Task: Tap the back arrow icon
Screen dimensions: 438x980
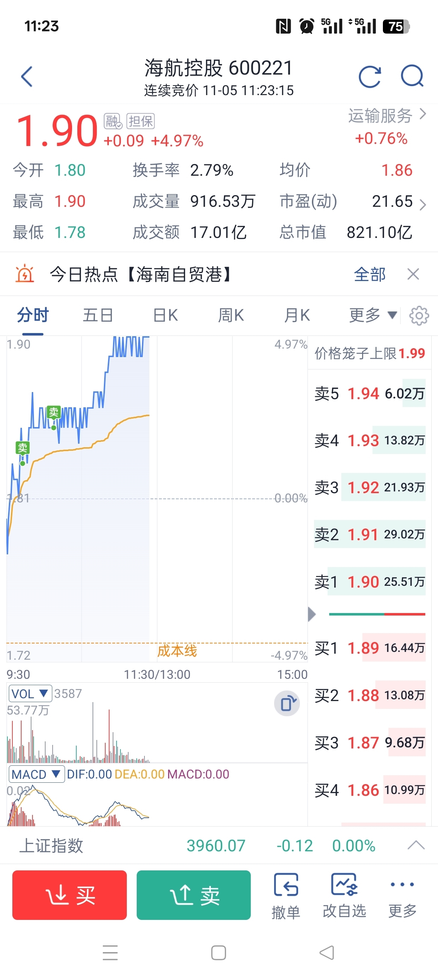Action: coord(26,77)
